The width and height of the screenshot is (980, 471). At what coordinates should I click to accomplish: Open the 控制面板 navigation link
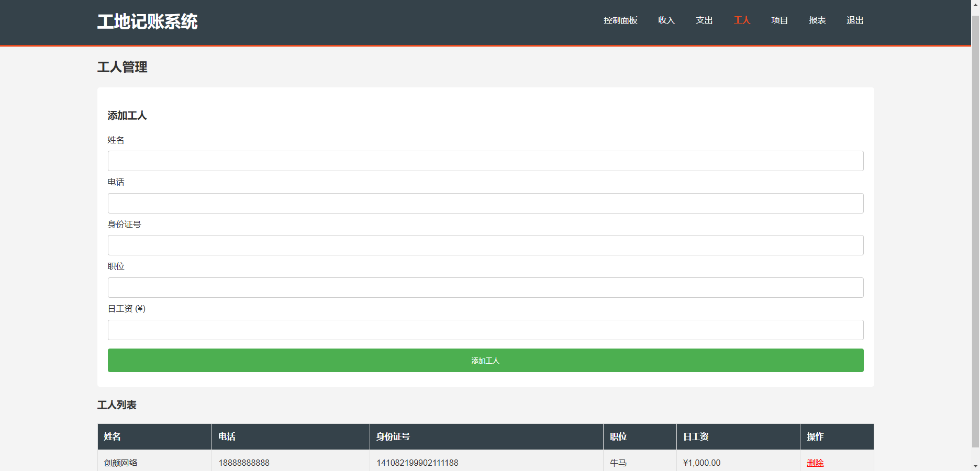point(620,20)
